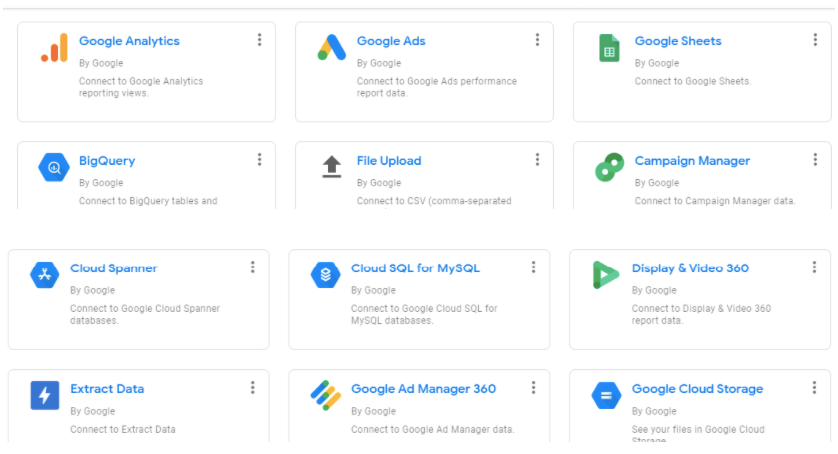The image size is (838, 454).
Task: Click the Campaign Manager green icon
Action: [x=609, y=167]
